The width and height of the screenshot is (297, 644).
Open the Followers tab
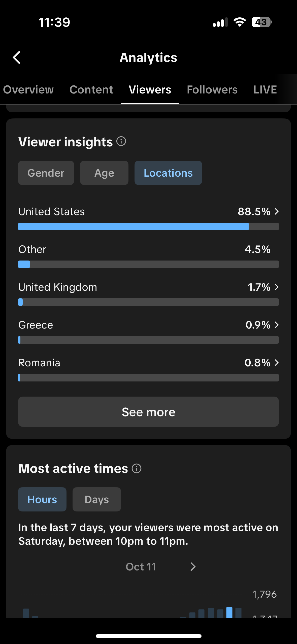[212, 90]
